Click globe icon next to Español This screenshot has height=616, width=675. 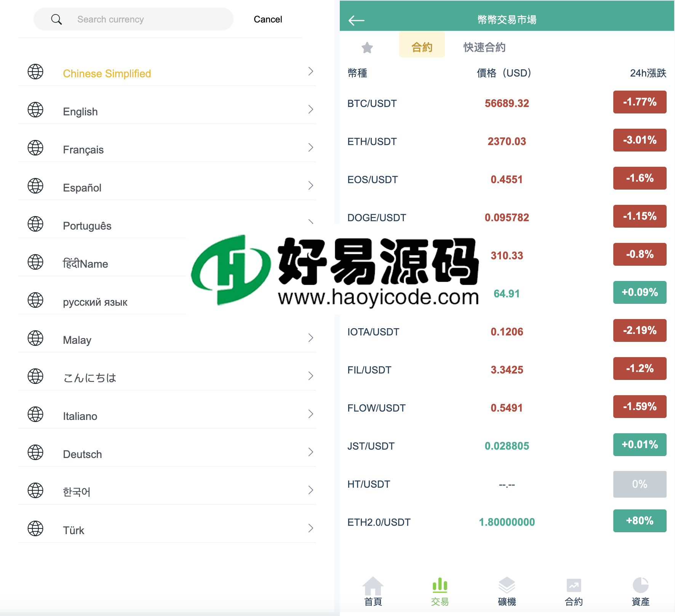[35, 186]
